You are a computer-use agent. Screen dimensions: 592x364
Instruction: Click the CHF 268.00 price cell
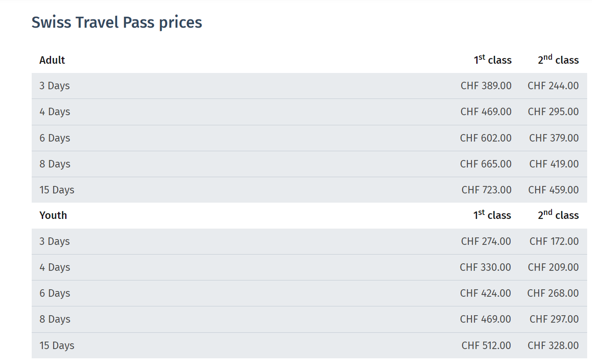pyautogui.click(x=553, y=293)
